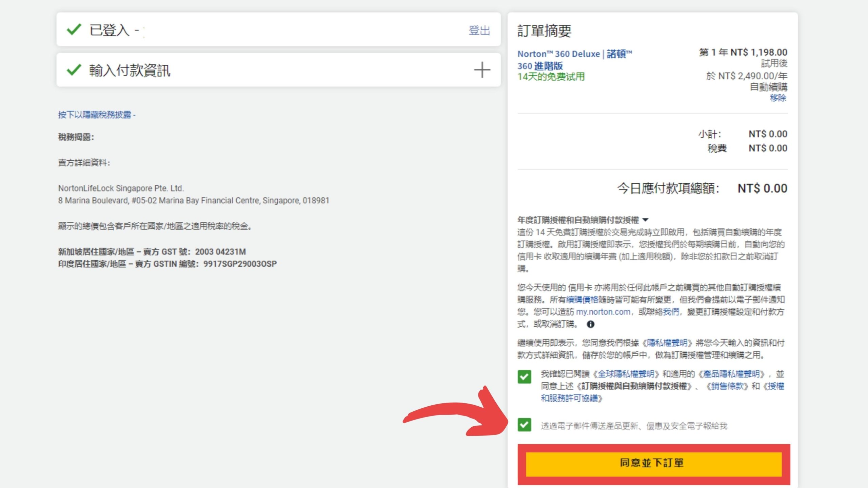Select the GSTIN 編號 9917SGP29003OSP line
Viewport: 868px width, 488px height.
tap(167, 264)
